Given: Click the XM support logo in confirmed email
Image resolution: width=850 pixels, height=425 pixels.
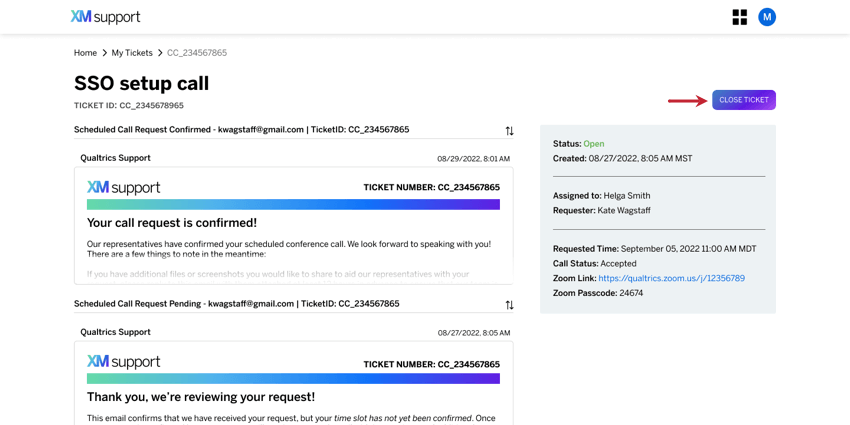Looking at the screenshot, I should pyautogui.click(x=124, y=188).
